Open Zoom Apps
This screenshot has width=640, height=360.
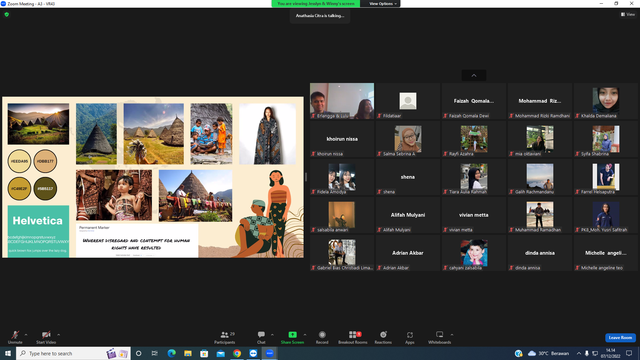point(410,337)
